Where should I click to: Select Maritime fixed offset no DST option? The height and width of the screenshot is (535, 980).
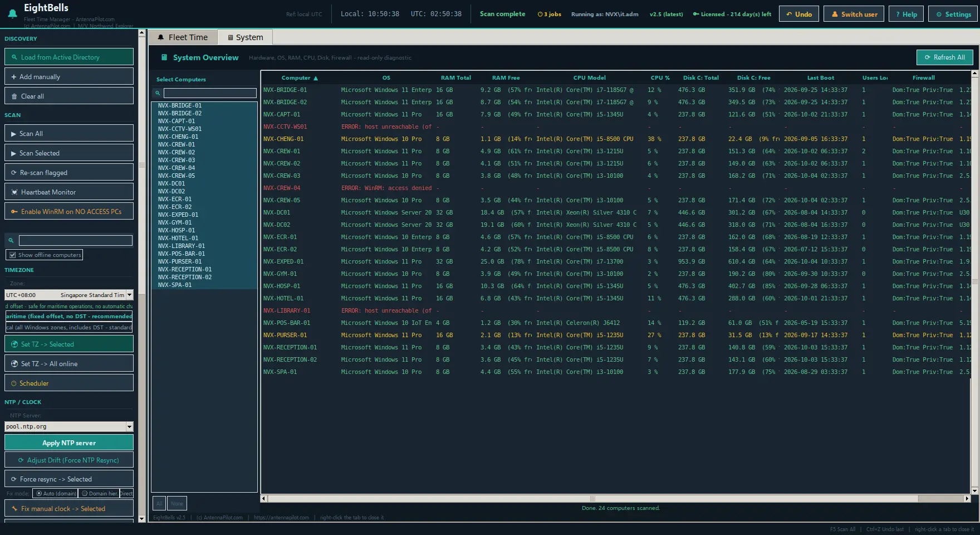(x=69, y=316)
